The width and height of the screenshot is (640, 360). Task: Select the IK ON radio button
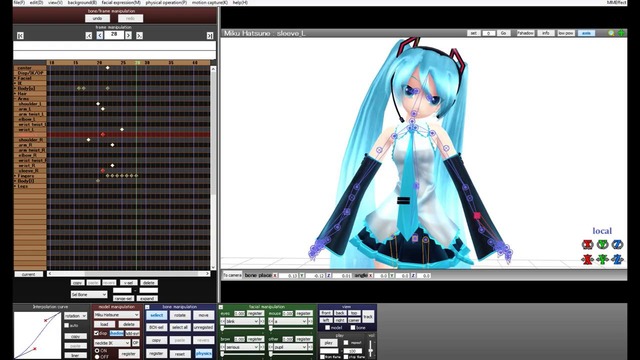(x=97, y=351)
